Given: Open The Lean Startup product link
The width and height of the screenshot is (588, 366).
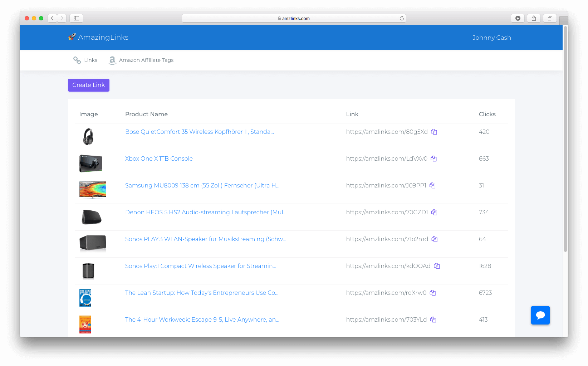Looking at the screenshot, I should click(202, 293).
